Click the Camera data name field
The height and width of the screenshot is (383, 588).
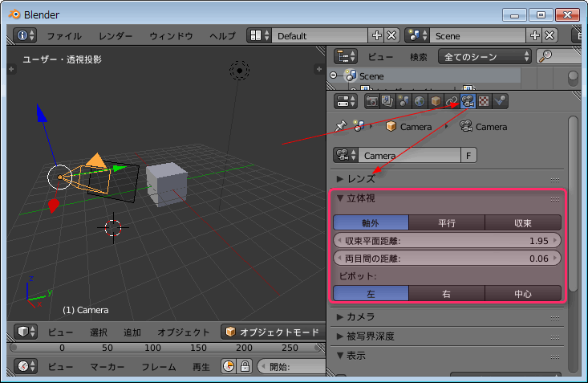pyautogui.click(x=409, y=155)
